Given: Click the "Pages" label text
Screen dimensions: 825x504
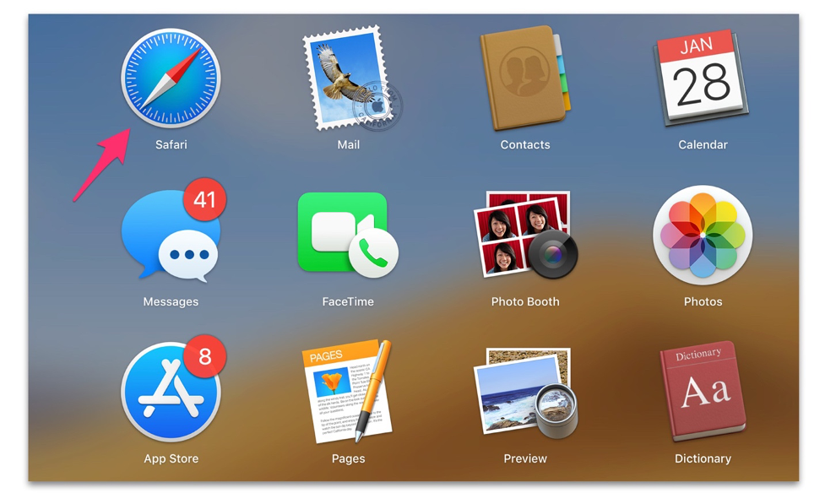Looking at the screenshot, I should (x=348, y=458).
